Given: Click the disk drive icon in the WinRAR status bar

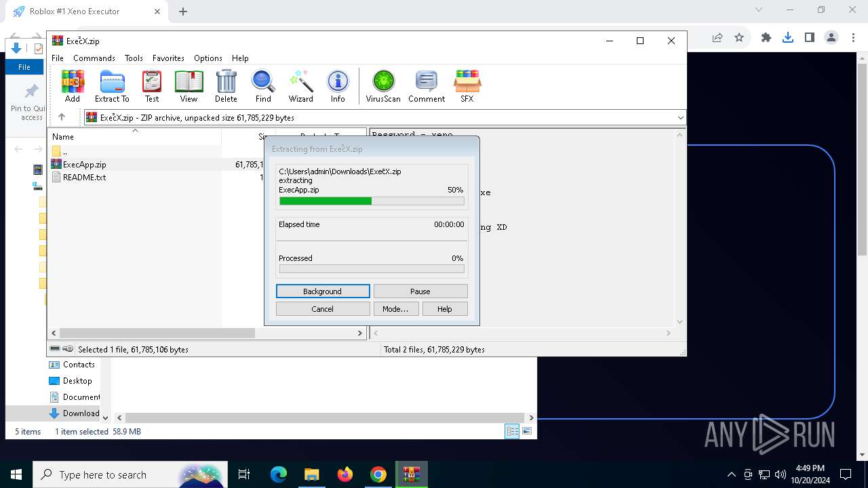Looking at the screenshot, I should [x=56, y=349].
